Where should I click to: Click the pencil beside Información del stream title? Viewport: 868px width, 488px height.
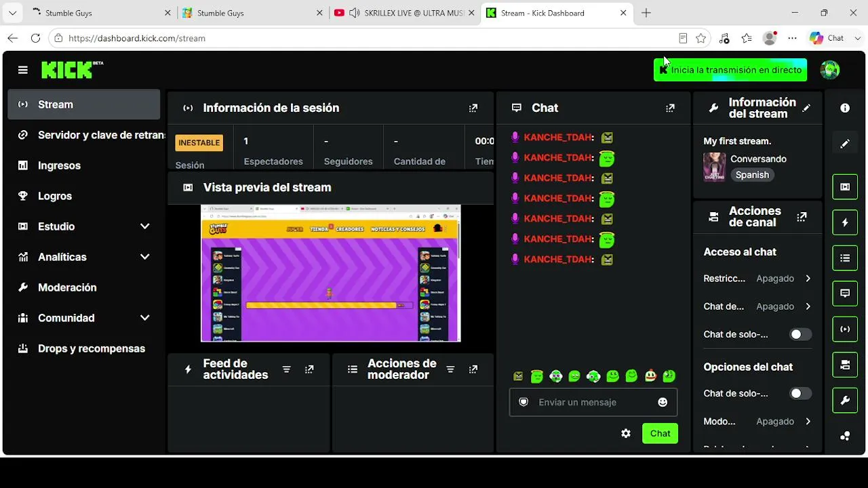tap(806, 108)
